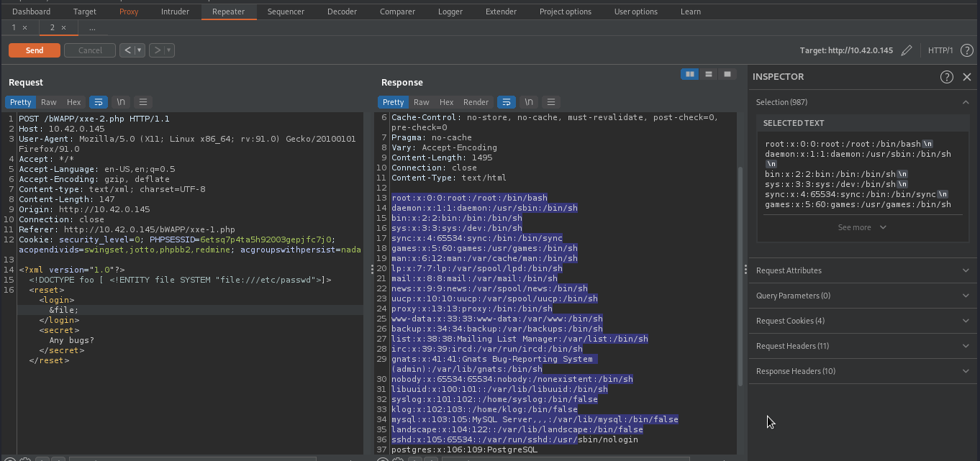Select Response Render view
Viewport: 980px width, 461px height.
476,102
